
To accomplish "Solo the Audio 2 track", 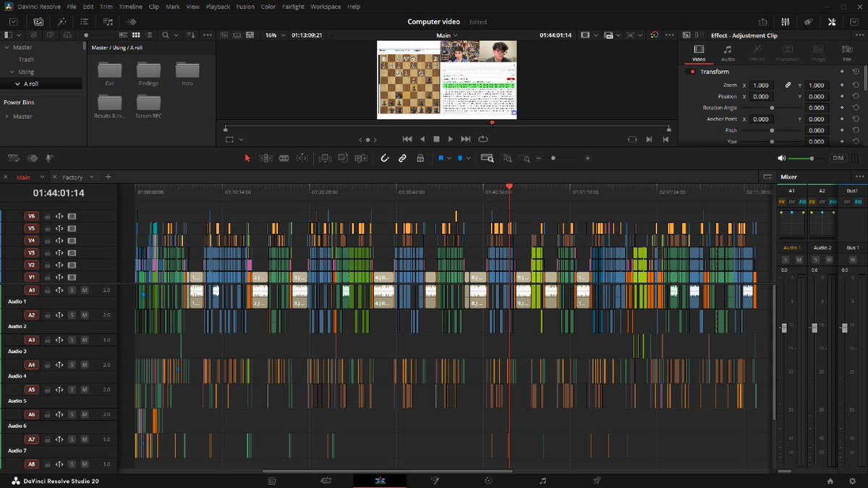I will (71, 314).
